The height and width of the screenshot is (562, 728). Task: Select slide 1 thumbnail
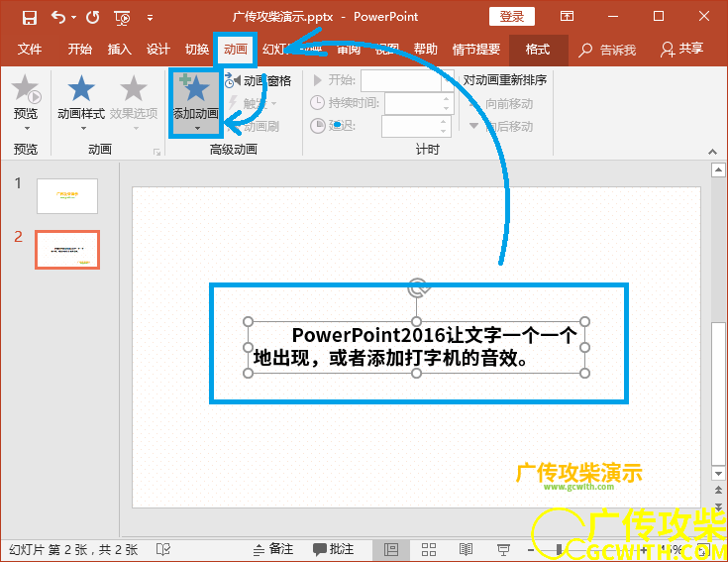tap(67, 196)
